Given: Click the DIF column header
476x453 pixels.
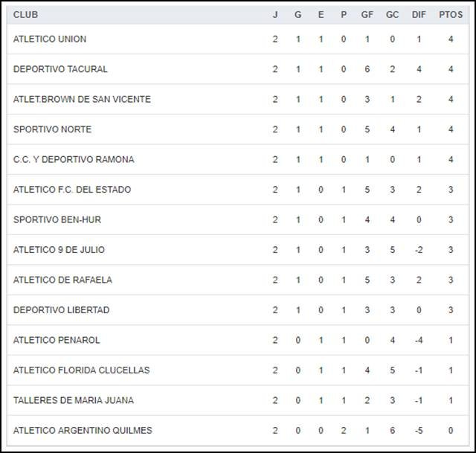Looking at the screenshot, I should tap(419, 15).
